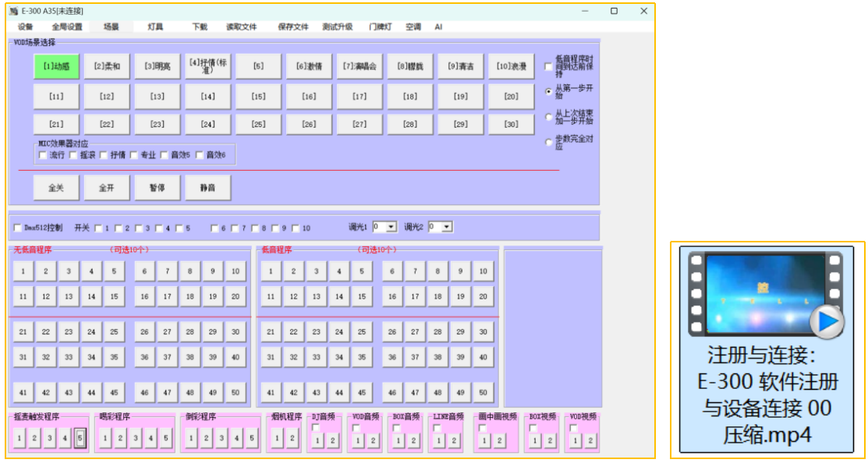
Task: Pause with the 暂停 button
Action: [158, 188]
